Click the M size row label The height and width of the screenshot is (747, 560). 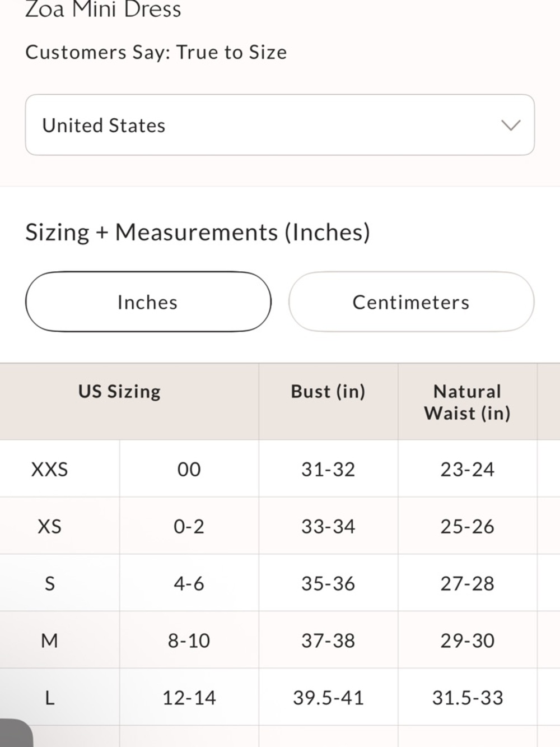[x=49, y=641]
